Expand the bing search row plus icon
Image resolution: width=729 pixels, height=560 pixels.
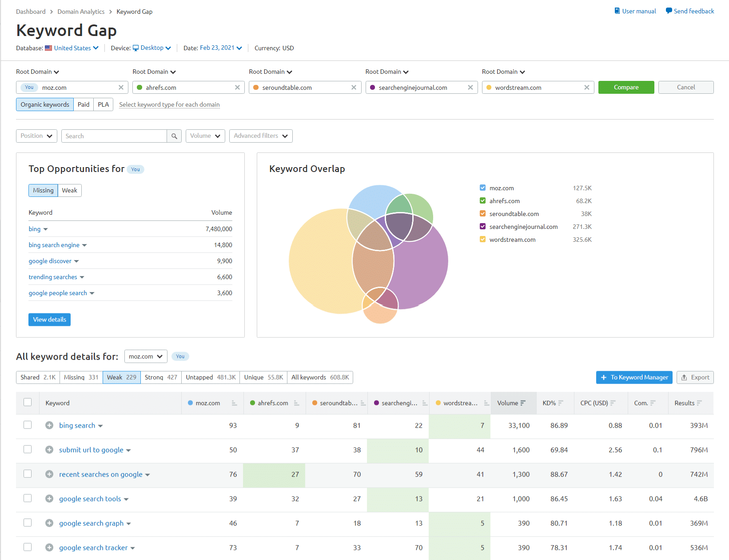[49, 425]
